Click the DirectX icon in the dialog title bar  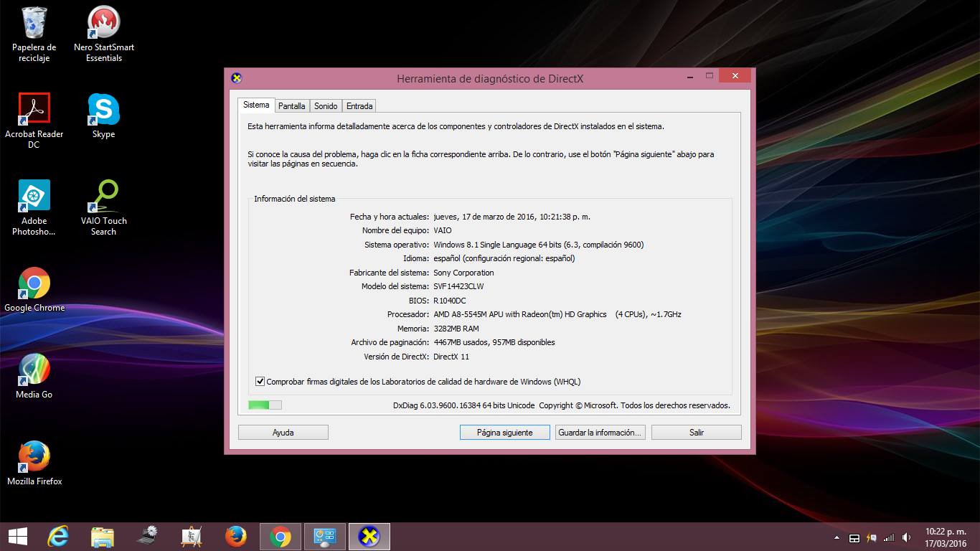pyautogui.click(x=237, y=78)
